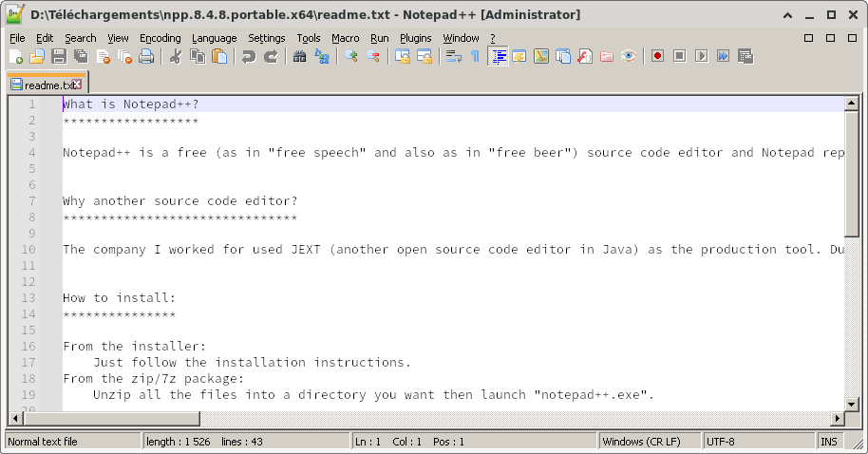Open the Define your language icon
The width and height of the screenshot is (868, 454).
click(519, 56)
